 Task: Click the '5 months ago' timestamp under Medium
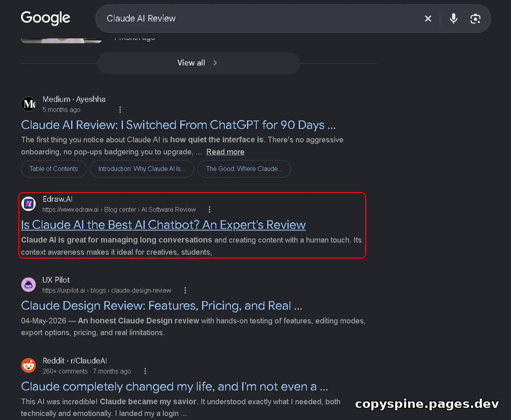(61, 109)
